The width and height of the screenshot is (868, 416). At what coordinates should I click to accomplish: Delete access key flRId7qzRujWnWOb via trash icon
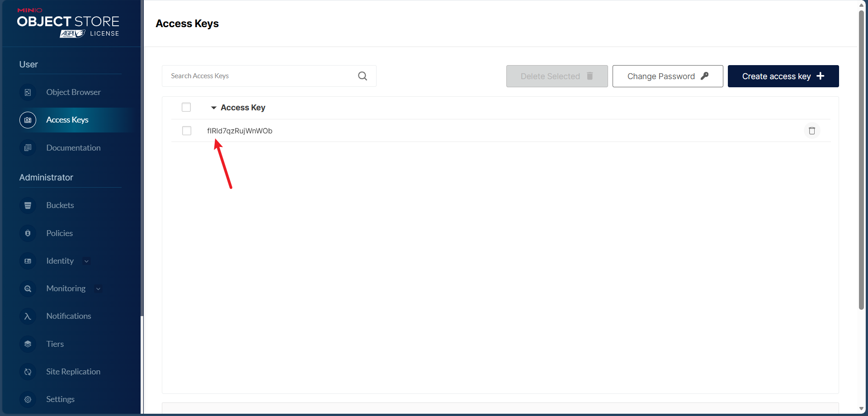click(x=812, y=131)
